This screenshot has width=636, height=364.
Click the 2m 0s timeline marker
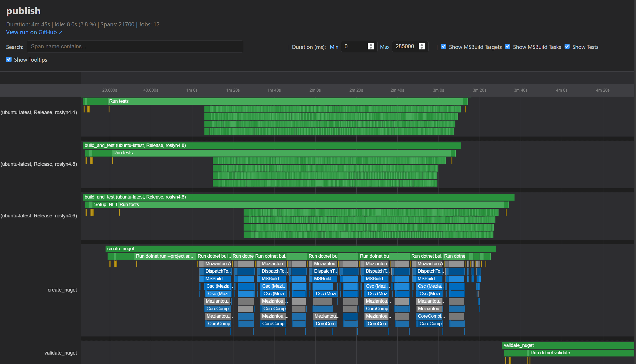click(x=315, y=90)
